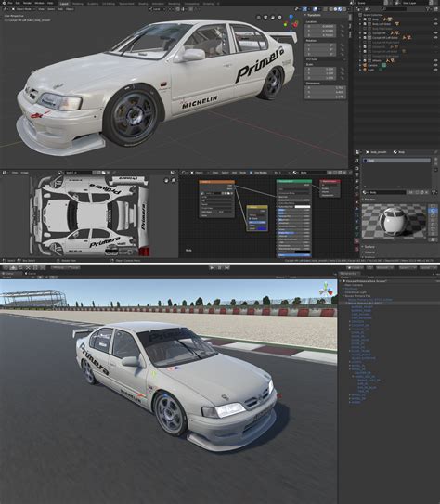Switch to the UV Editing workspace tab
Viewport: 440px width, 504px height.
(109, 4)
